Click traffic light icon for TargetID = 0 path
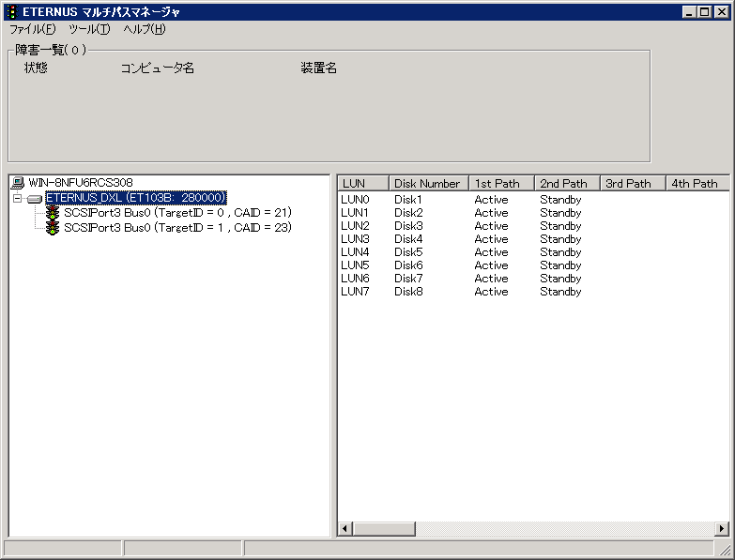Image resolution: width=735 pixels, height=560 pixels. click(53, 213)
